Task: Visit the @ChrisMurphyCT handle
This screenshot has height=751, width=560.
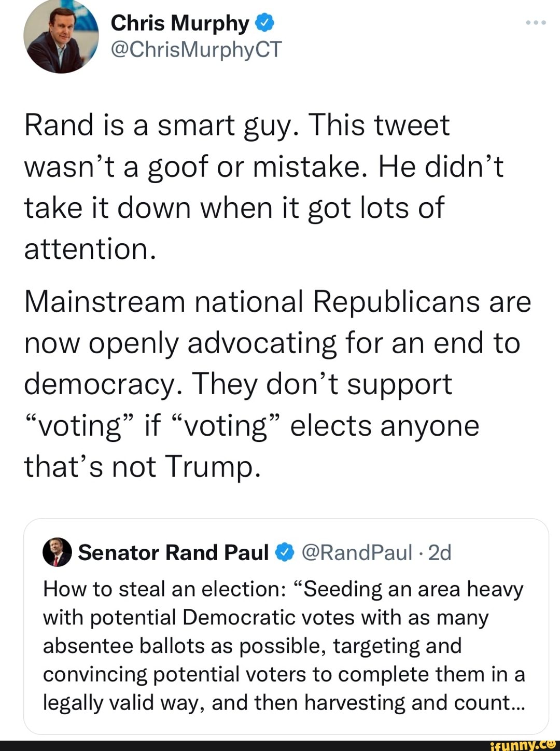Action: (x=196, y=49)
